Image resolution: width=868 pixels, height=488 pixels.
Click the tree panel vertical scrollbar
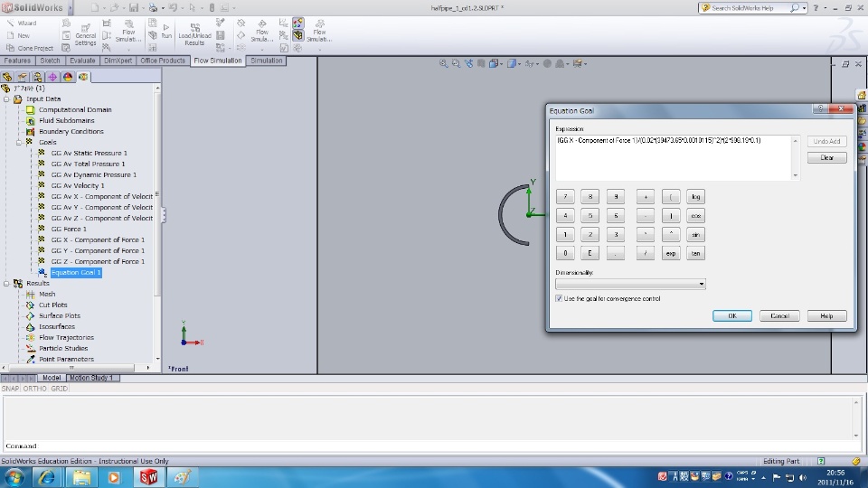(157, 223)
